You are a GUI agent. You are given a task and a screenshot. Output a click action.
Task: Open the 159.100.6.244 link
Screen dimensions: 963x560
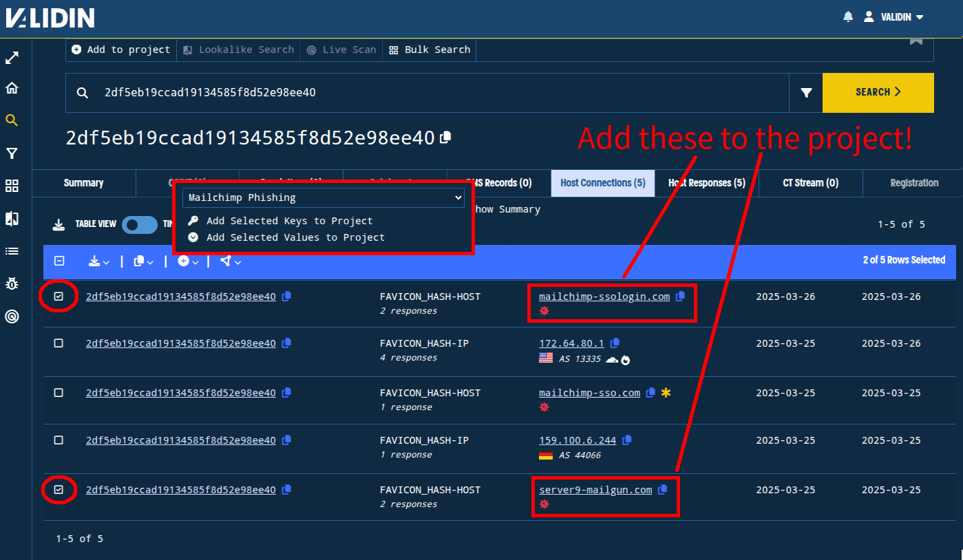pyautogui.click(x=578, y=440)
